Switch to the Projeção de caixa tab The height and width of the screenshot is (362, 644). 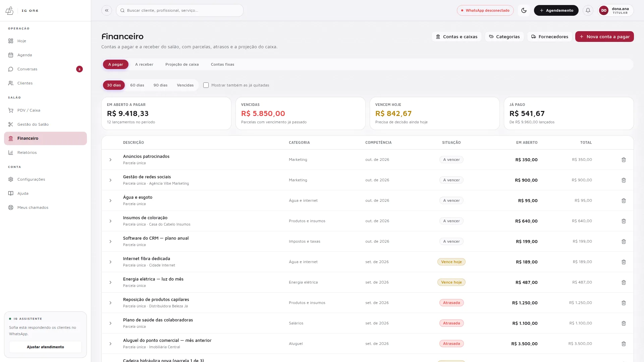point(182,64)
